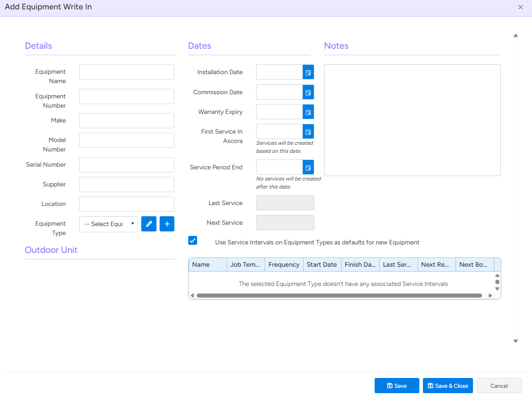Image resolution: width=532 pixels, height=403 pixels.
Task: Click the pencil icon to edit Equipment Type
Action: pos(149,224)
